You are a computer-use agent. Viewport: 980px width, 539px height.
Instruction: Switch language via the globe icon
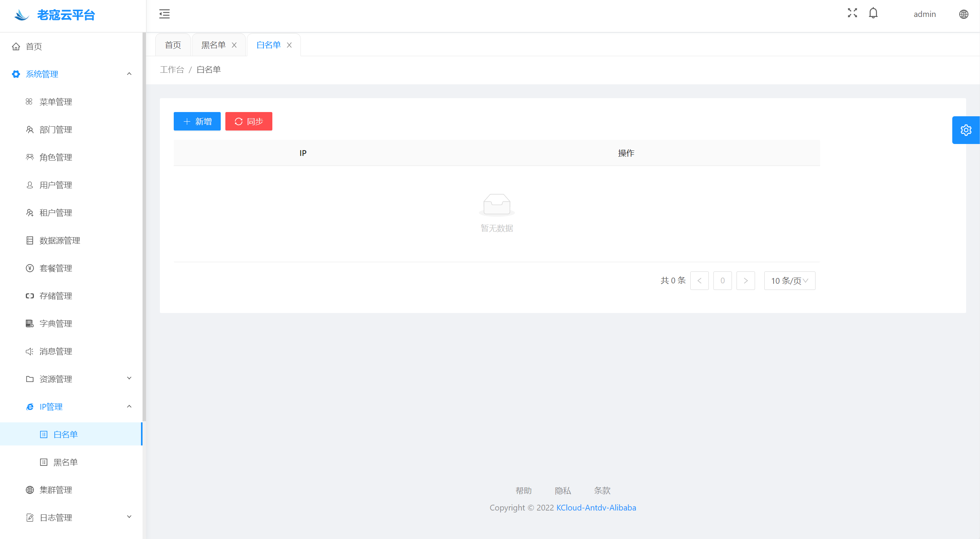coord(963,14)
